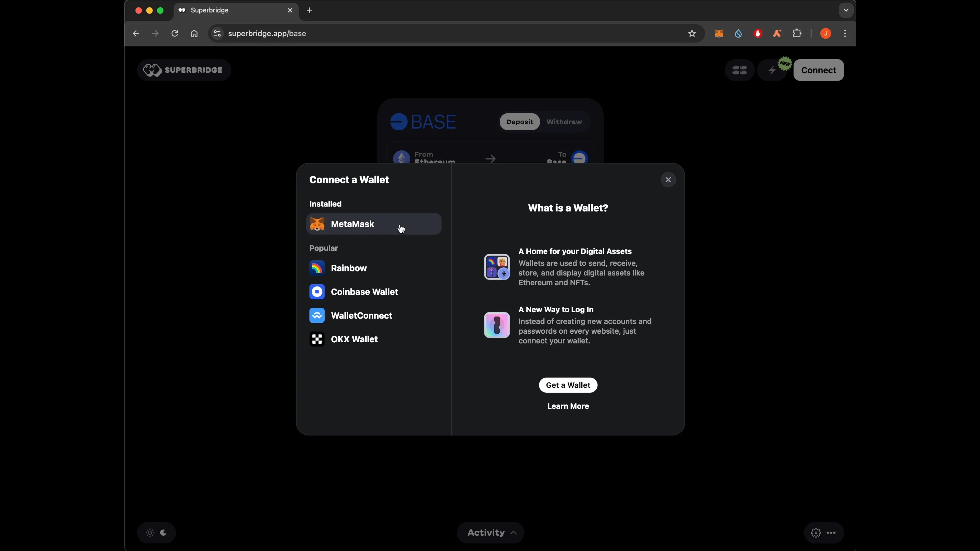Select the Rainbow wallet icon
Screen dimensions: 980x551
317,268
